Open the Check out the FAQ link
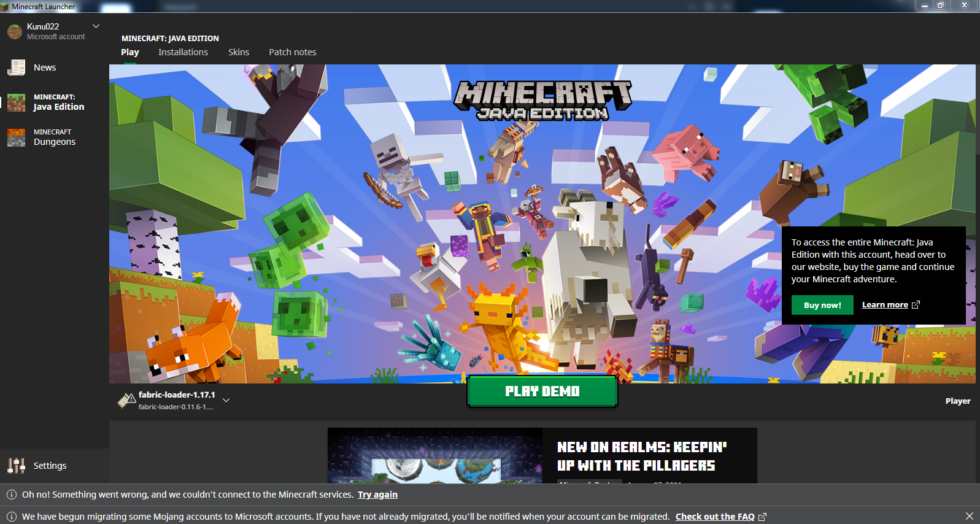This screenshot has height=524, width=980. [x=715, y=517]
